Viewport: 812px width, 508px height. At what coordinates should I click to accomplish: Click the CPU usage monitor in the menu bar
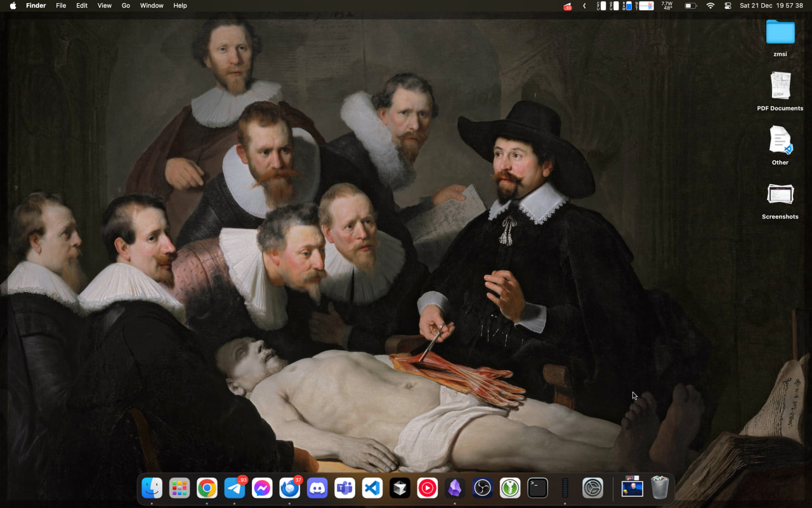click(600, 6)
